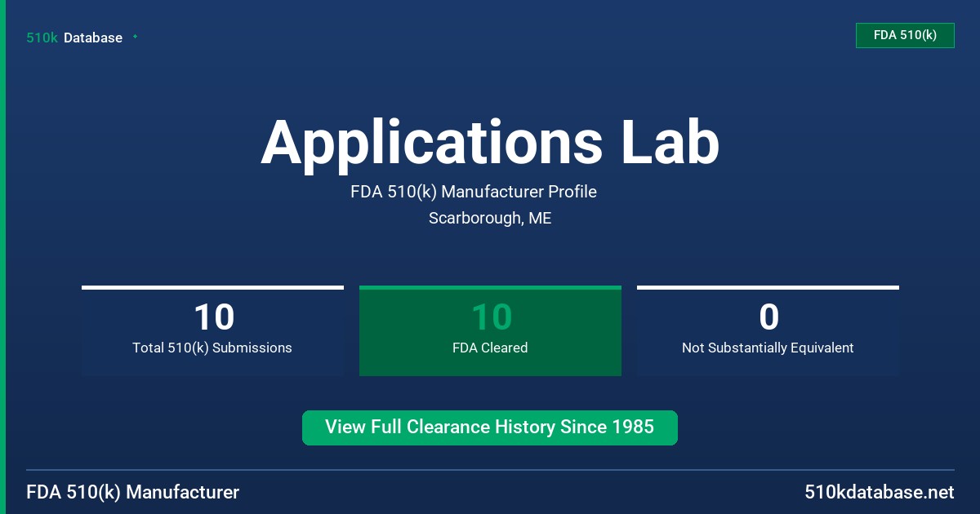Click the Scarborough, ME location text
The image size is (980, 514).
coord(490,219)
